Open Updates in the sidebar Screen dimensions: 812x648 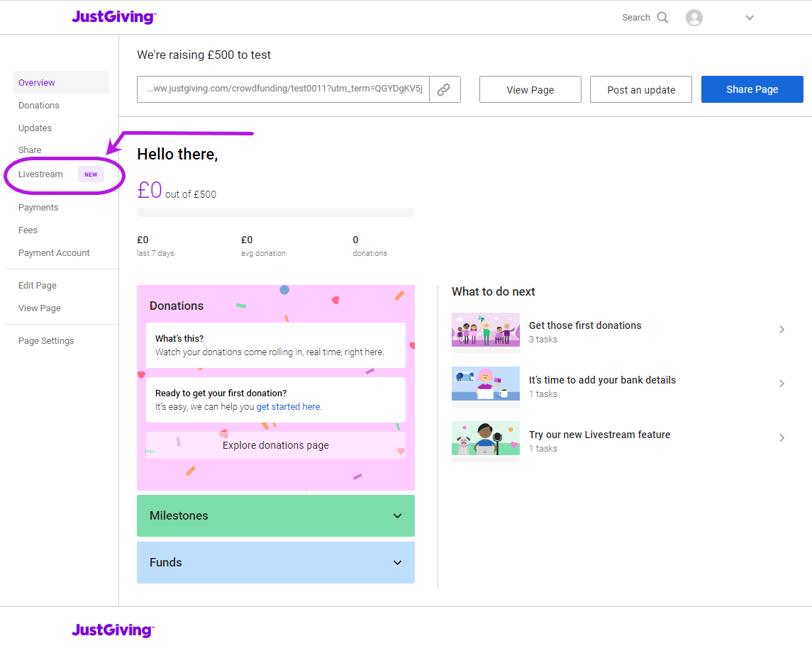click(x=35, y=128)
